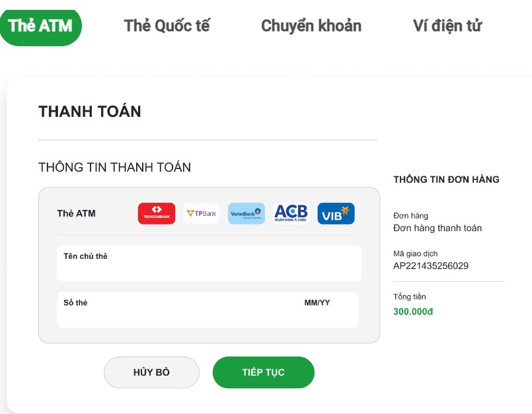
Task: Click the THÔNG TIN ĐƠN HÀNG heading
Action: [x=447, y=180]
